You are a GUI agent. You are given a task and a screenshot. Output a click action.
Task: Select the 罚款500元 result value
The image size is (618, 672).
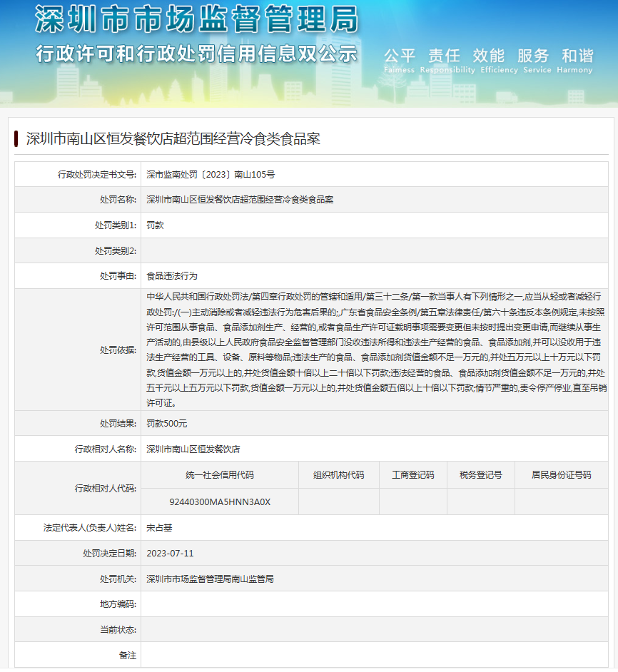(x=167, y=424)
